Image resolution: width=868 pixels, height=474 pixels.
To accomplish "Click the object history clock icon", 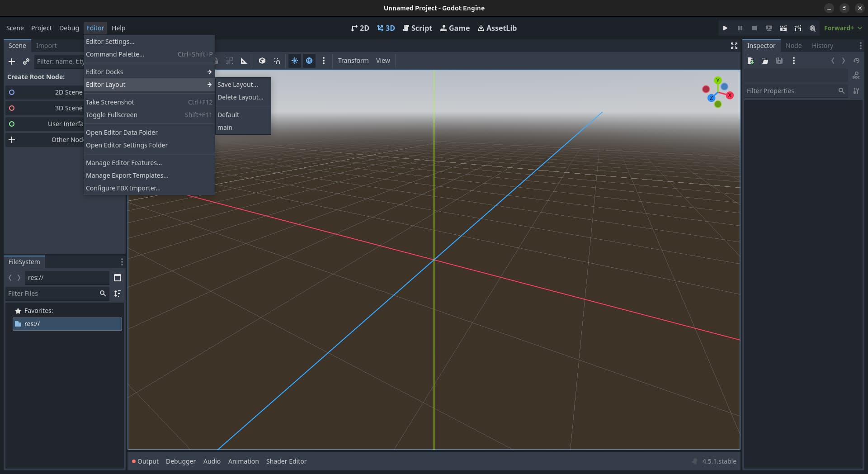I will tap(856, 61).
